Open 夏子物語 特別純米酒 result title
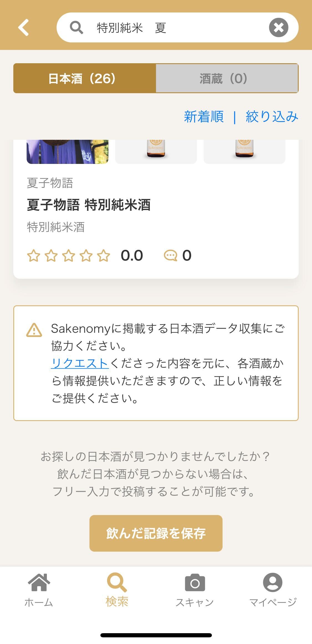The height and width of the screenshot is (644, 312). (x=89, y=205)
